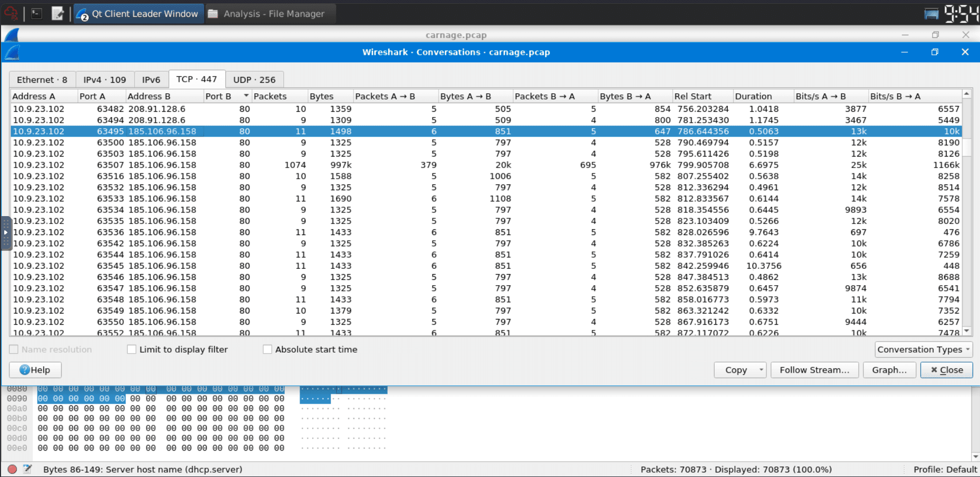Switch to the Ethernet · 8 tab
Image resolution: width=980 pixels, height=477 pixels.
[42, 80]
